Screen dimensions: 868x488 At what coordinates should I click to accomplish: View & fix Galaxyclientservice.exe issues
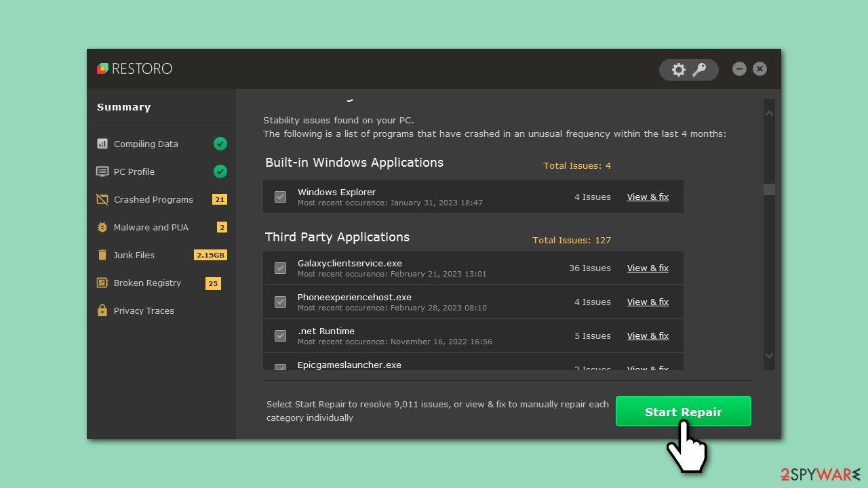tap(648, 268)
